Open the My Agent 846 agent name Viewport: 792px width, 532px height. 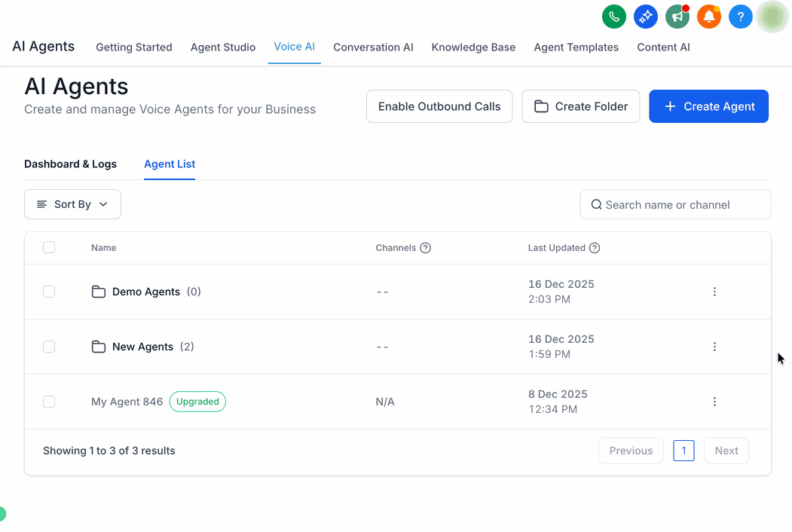coord(127,402)
